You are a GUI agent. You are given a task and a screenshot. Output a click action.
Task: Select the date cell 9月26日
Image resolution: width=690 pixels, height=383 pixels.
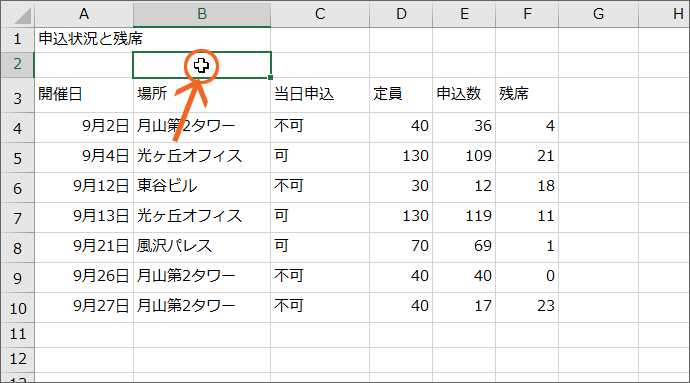[84, 277]
